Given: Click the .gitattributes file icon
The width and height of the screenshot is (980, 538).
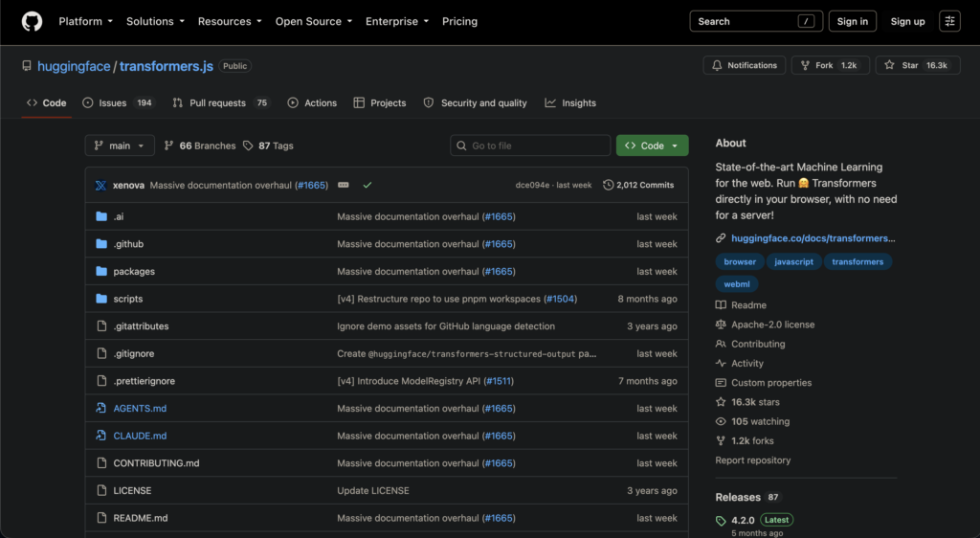Looking at the screenshot, I should (x=101, y=326).
